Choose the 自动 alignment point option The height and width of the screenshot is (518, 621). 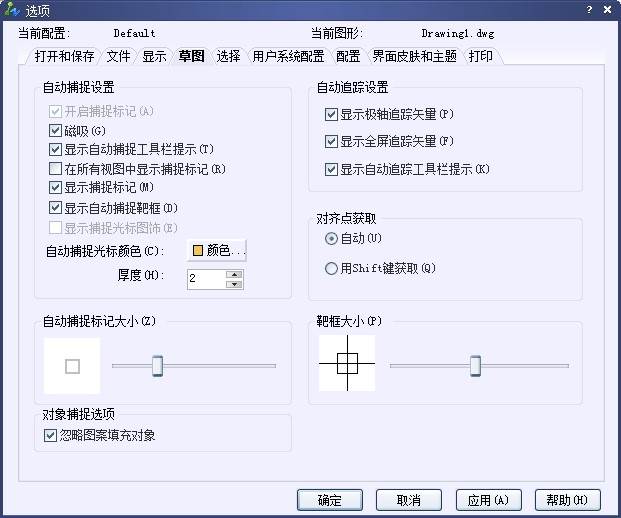pyautogui.click(x=332, y=240)
